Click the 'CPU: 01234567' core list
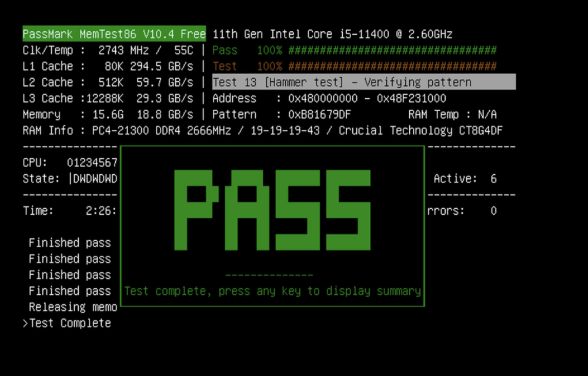588x376 pixels. click(70, 162)
